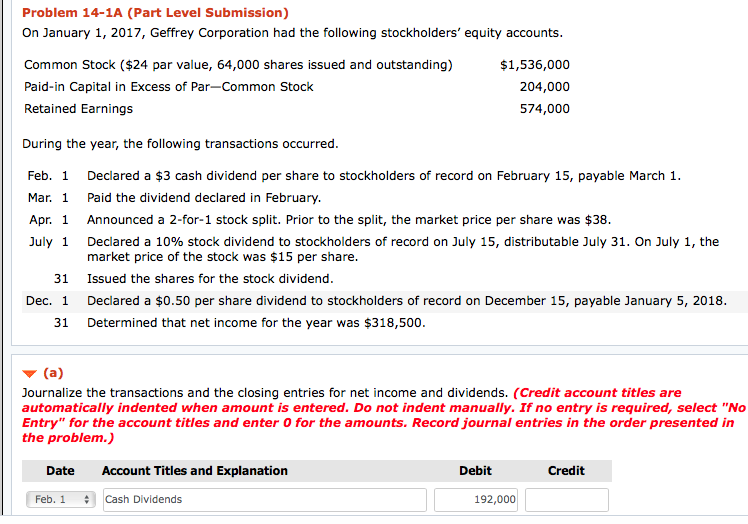Click the (a) part label
The image size is (748, 524).
coord(53,374)
